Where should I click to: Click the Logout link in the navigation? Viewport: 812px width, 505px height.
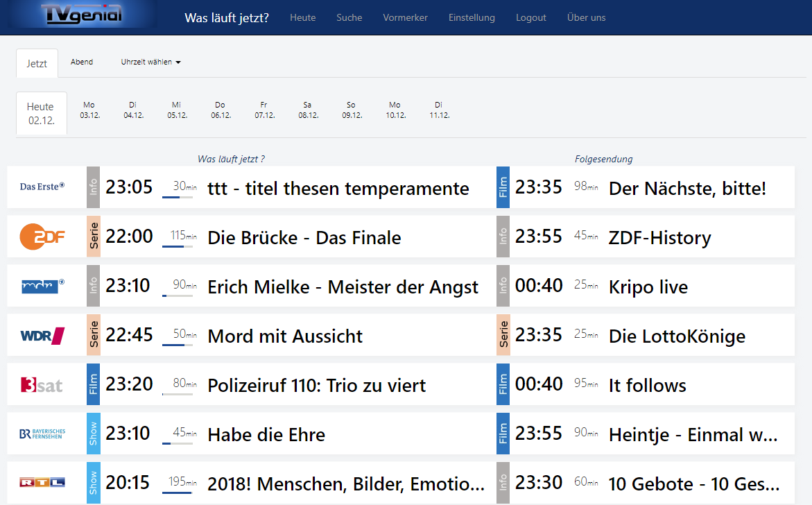[x=531, y=17]
